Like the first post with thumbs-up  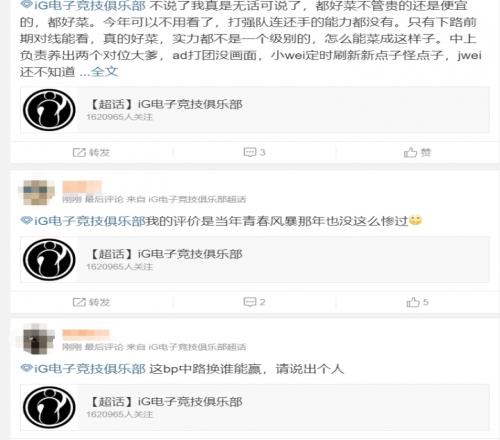(x=417, y=153)
